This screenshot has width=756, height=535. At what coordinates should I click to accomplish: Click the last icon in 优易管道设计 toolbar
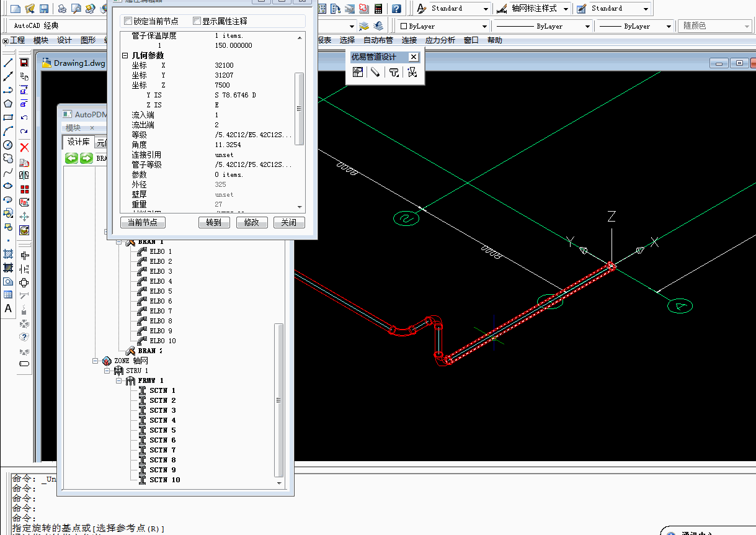[412, 73]
